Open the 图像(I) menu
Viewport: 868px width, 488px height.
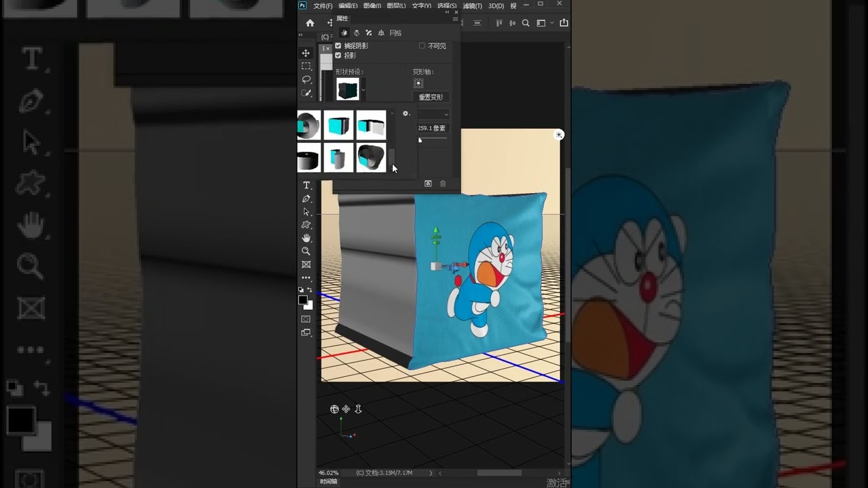[372, 5]
